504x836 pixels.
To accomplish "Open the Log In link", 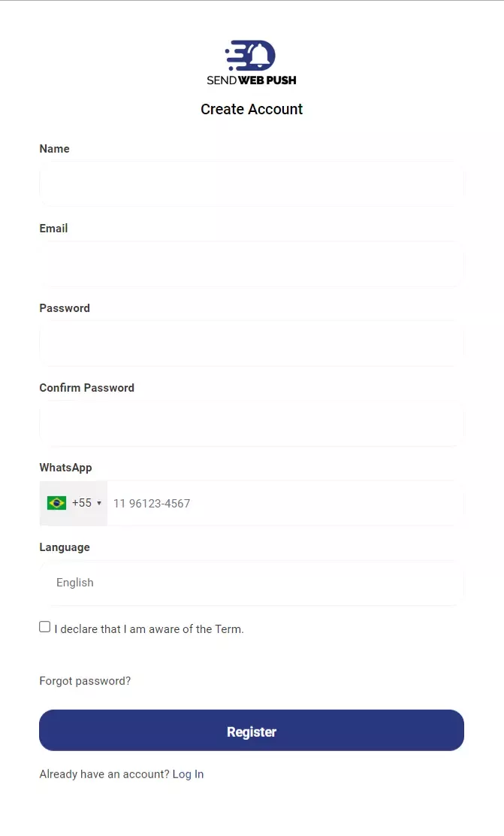I will click(x=188, y=774).
